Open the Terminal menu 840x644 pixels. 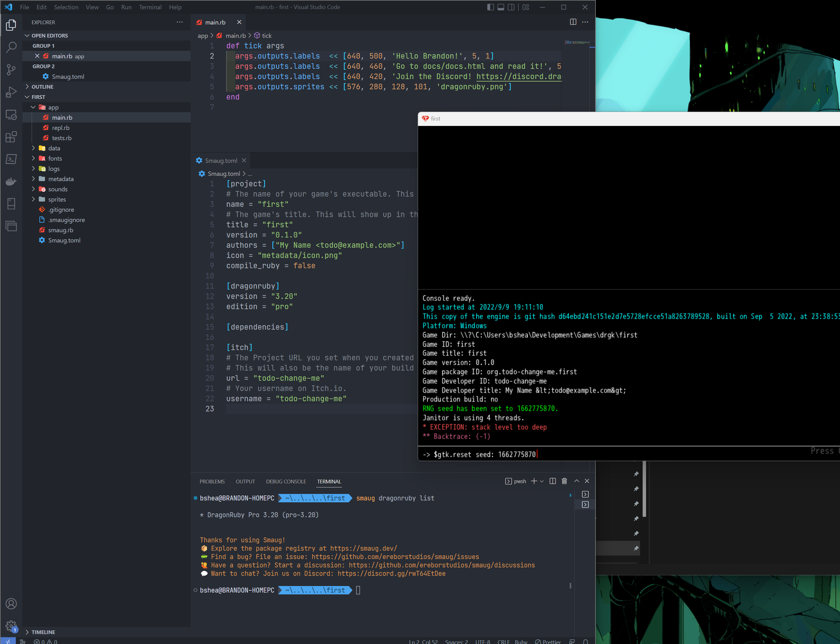pyautogui.click(x=150, y=7)
